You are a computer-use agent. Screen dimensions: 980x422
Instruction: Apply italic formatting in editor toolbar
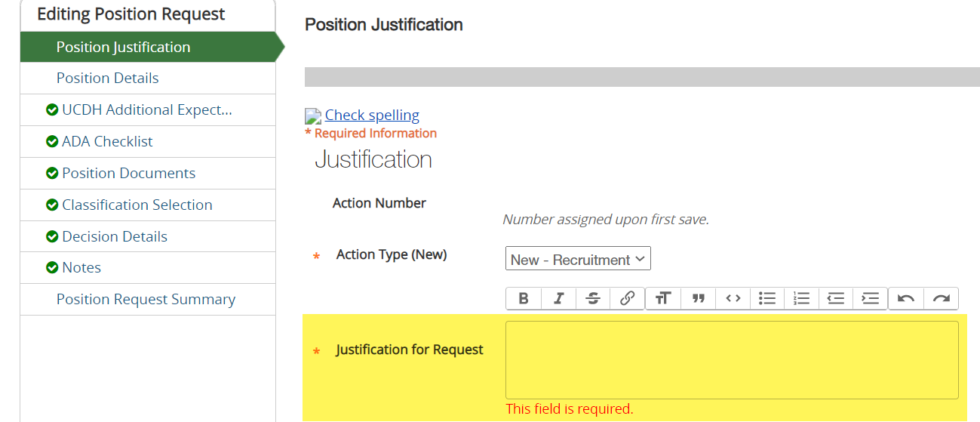[558, 298]
